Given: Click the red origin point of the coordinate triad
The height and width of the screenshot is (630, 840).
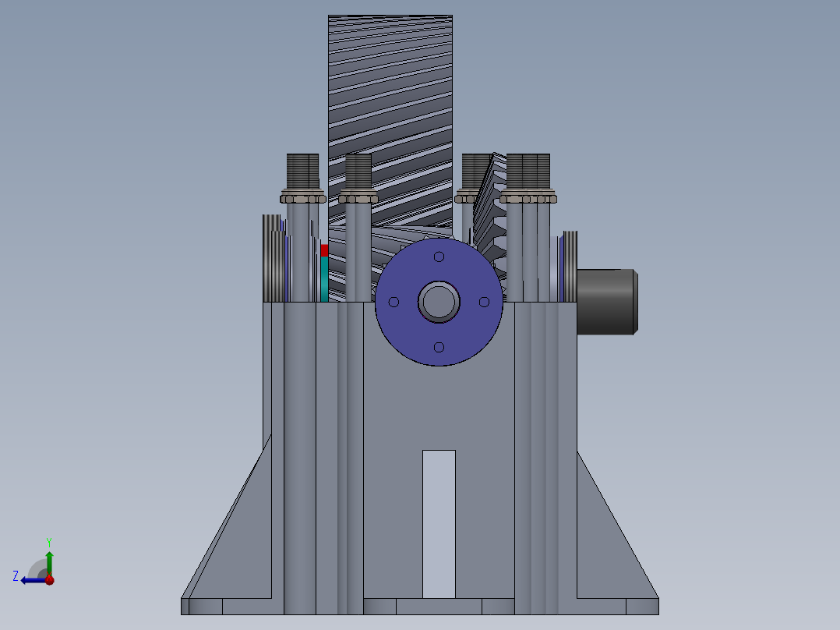Looking at the screenshot, I should [x=50, y=579].
